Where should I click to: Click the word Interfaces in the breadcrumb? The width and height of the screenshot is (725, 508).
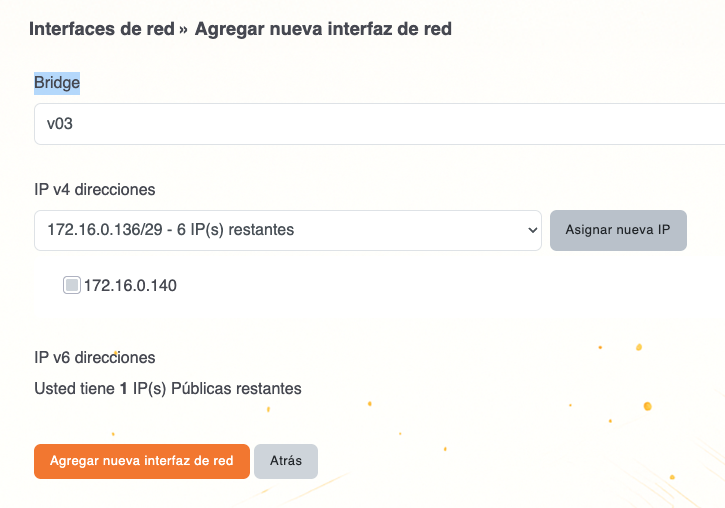tap(69, 29)
